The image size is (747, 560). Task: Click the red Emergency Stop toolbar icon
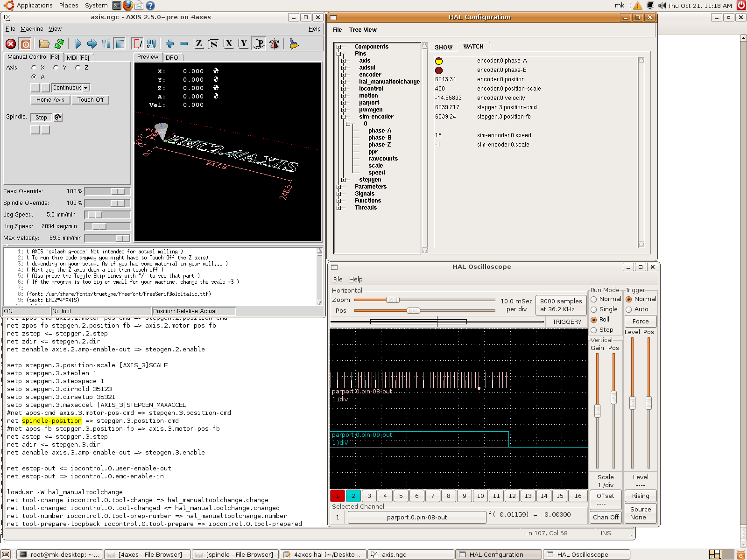(x=11, y=44)
